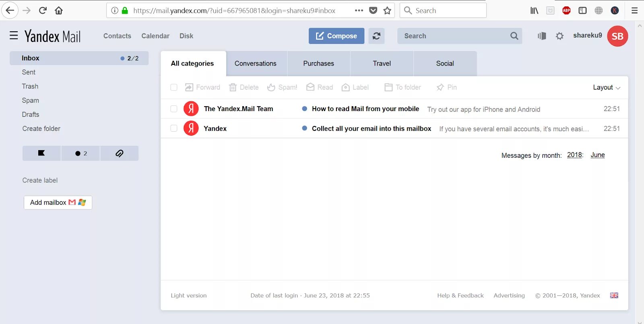644x324 pixels.
Task: Open the Social category tab
Action: click(x=445, y=64)
